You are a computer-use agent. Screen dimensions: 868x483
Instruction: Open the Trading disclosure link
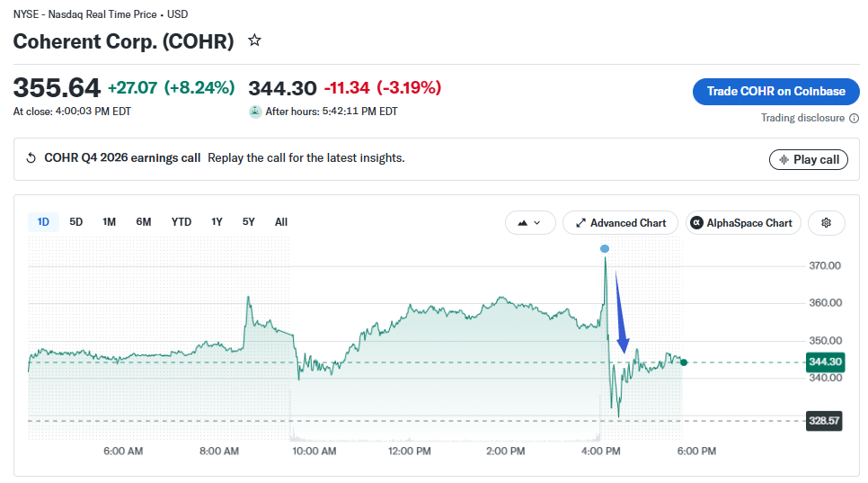[802, 118]
